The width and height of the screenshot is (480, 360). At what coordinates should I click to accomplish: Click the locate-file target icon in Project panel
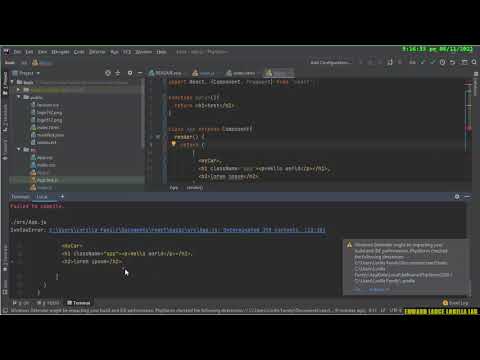108,73
